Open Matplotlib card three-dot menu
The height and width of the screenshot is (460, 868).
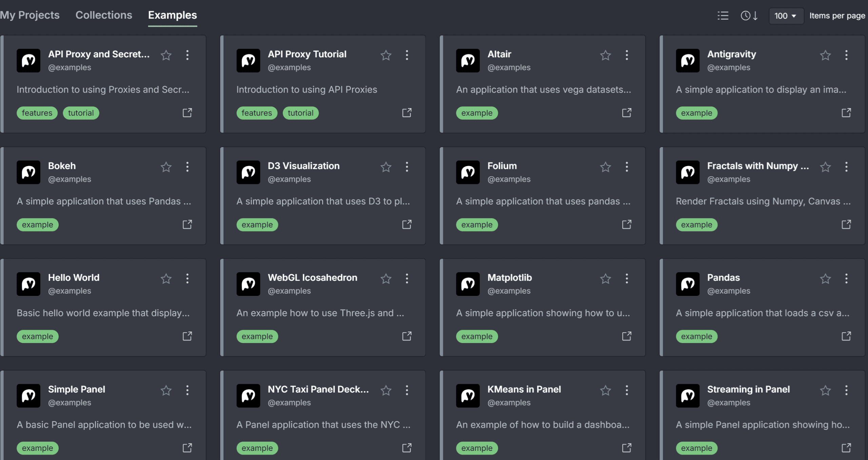[627, 279]
